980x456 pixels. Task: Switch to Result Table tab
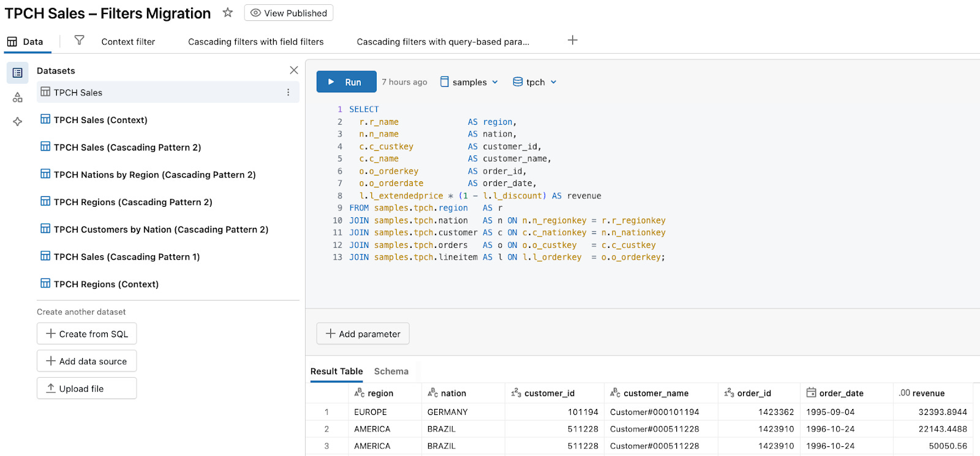pyautogui.click(x=336, y=372)
